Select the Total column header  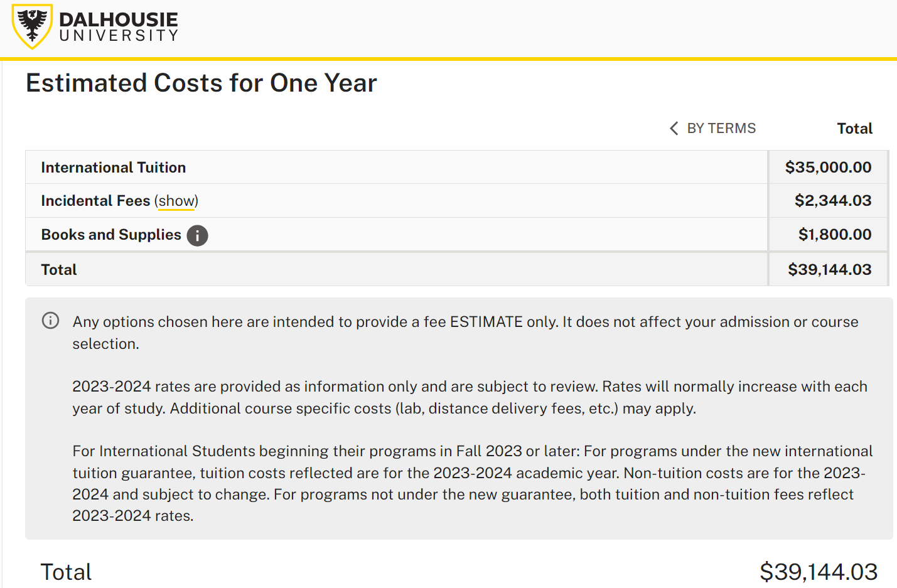coord(854,129)
